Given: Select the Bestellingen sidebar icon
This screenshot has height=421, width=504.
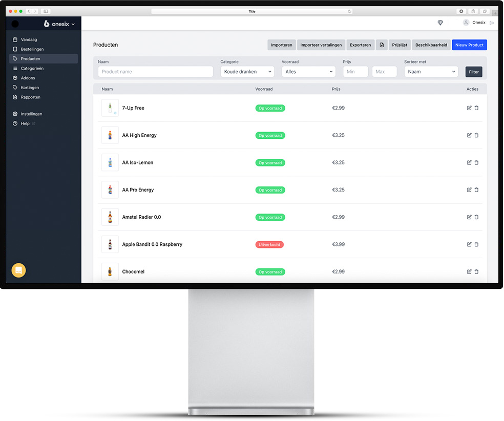Looking at the screenshot, I should coord(15,49).
